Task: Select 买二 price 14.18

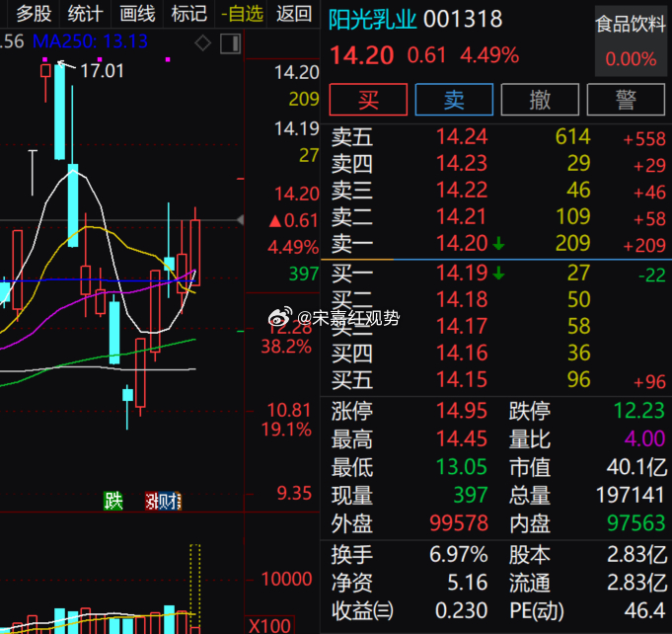Action: 462,299
